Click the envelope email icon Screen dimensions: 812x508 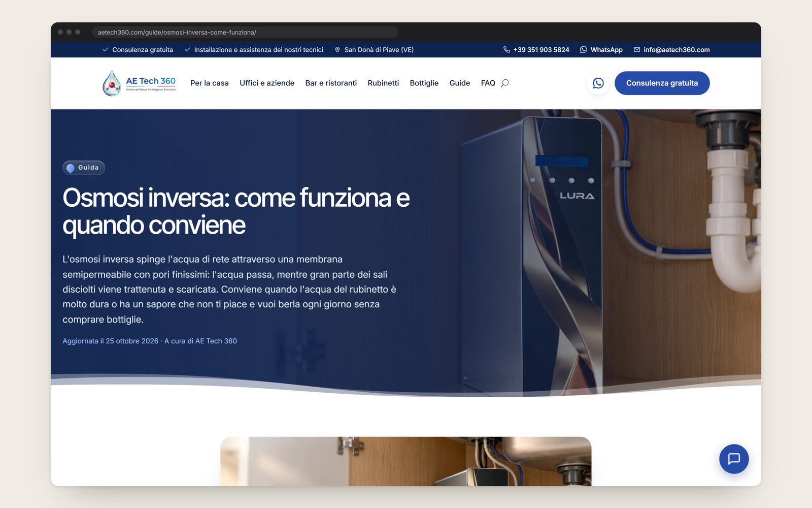[x=636, y=50]
